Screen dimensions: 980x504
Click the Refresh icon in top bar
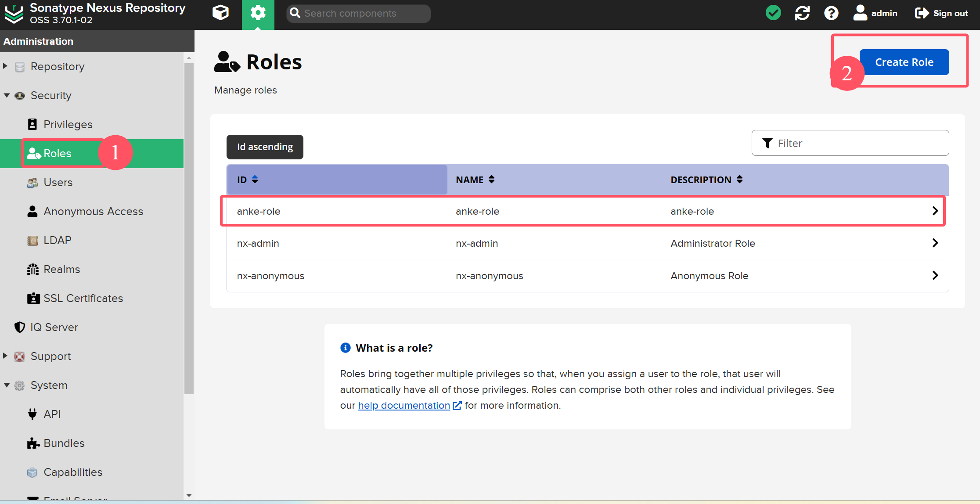(x=802, y=13)
